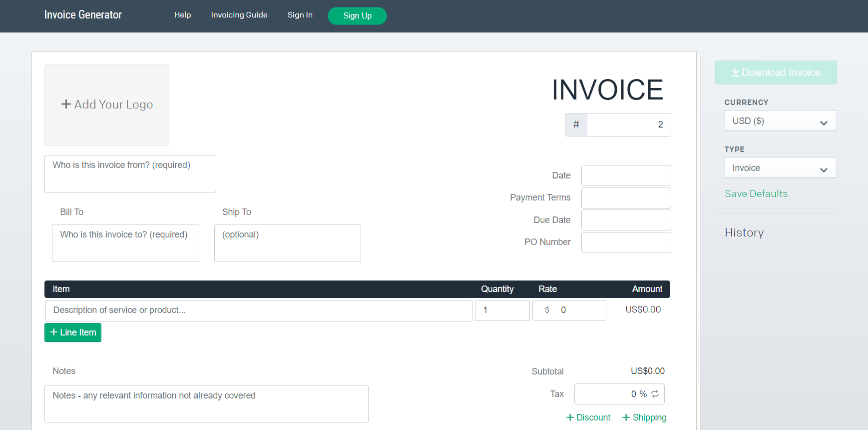
Task: Open the Help menu item
Action: [x=182, y=15]
